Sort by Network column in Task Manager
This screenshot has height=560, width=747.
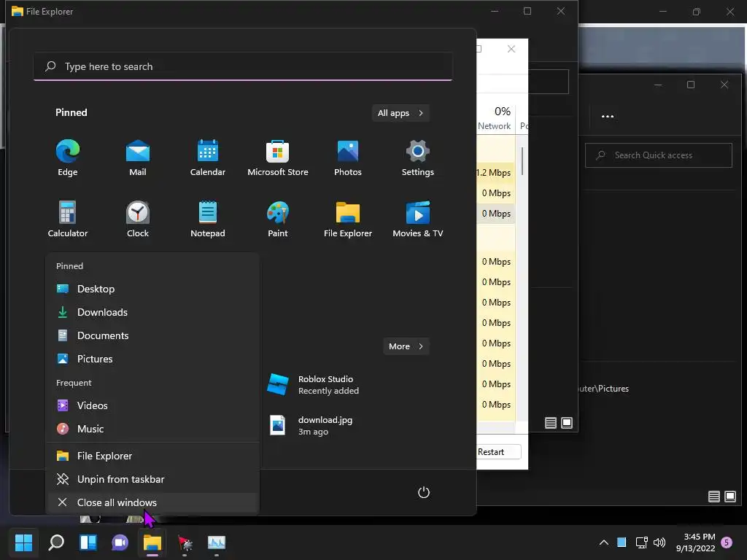[x=495, y=119]
